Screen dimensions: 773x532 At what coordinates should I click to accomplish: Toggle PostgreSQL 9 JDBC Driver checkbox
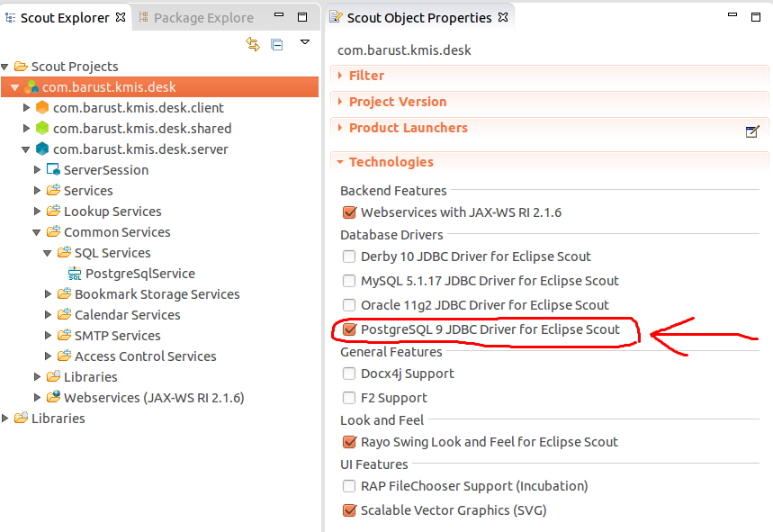[349, 329]
